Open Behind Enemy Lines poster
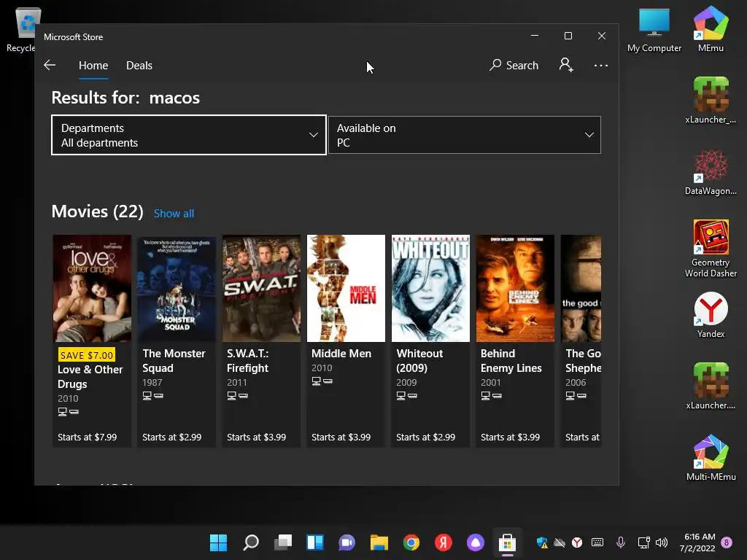 point(515,288)
